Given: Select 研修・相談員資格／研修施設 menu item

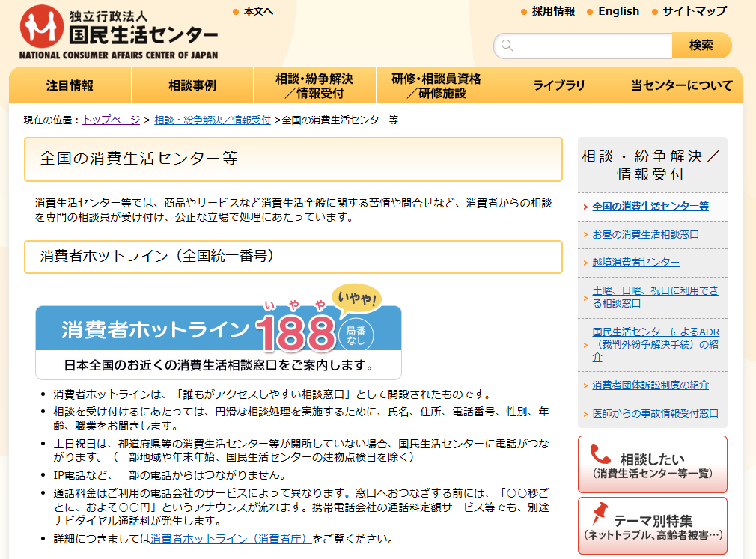Looking at the screenshot, I should [x=436, y=85].
